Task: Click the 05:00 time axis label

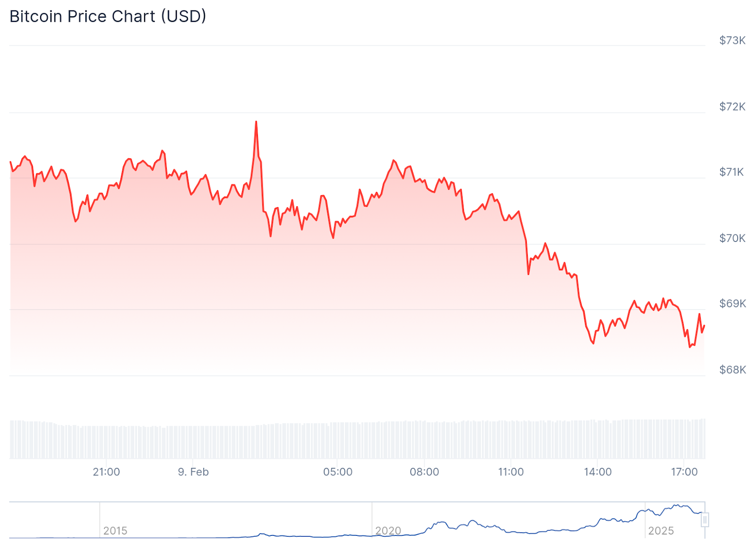Action: 338,472
